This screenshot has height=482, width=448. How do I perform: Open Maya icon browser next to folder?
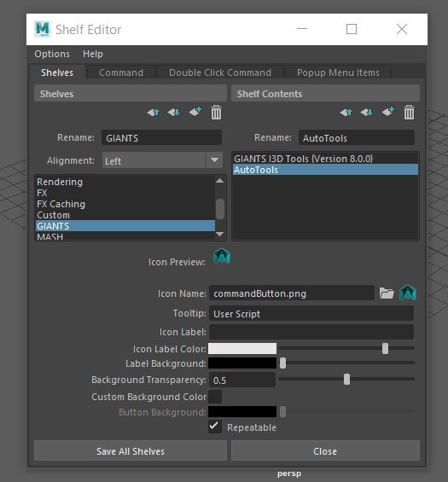tap(408, 293)
